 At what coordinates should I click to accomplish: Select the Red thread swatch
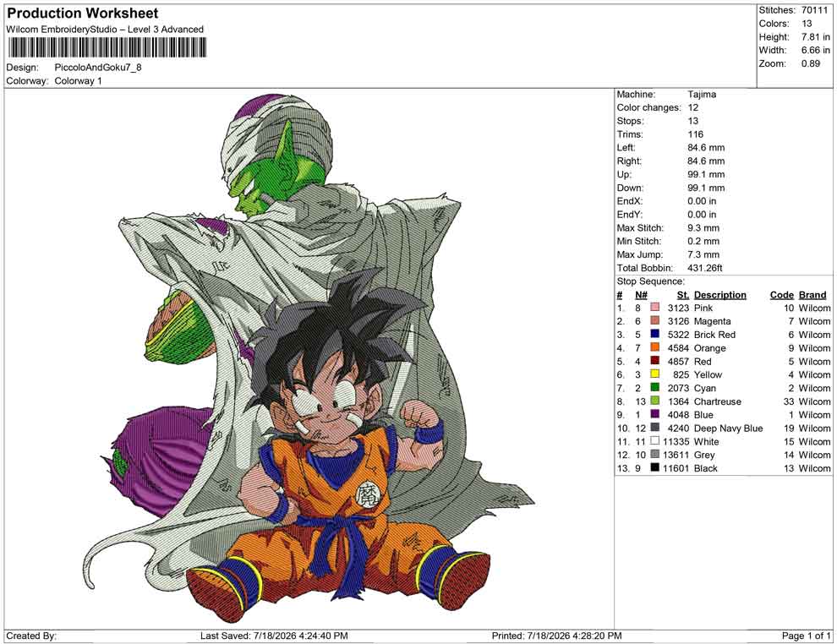[655, 361]
